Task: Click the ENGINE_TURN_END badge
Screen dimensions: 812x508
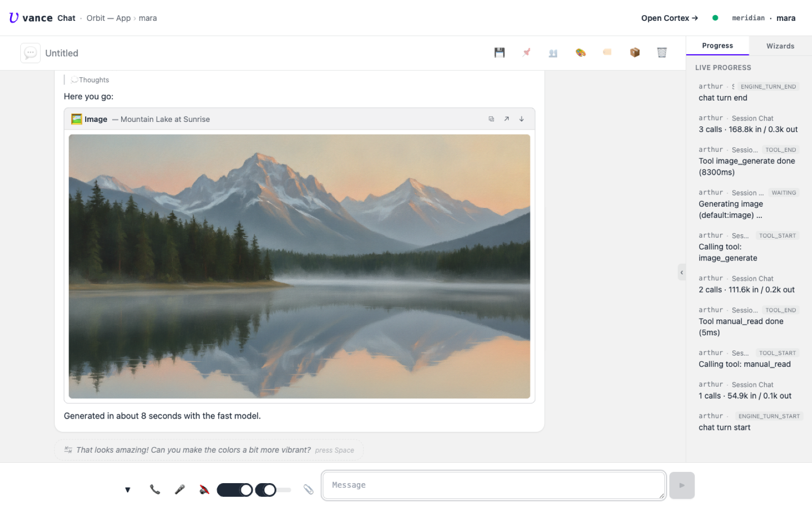Action: [x=768, y=86]
